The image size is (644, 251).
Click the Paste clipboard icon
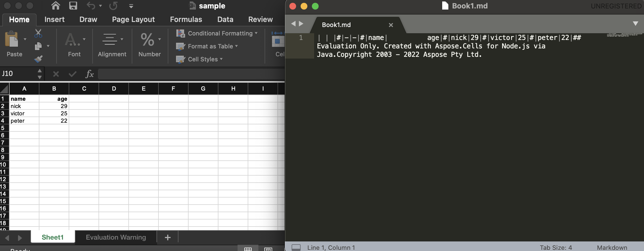(12, 39)
